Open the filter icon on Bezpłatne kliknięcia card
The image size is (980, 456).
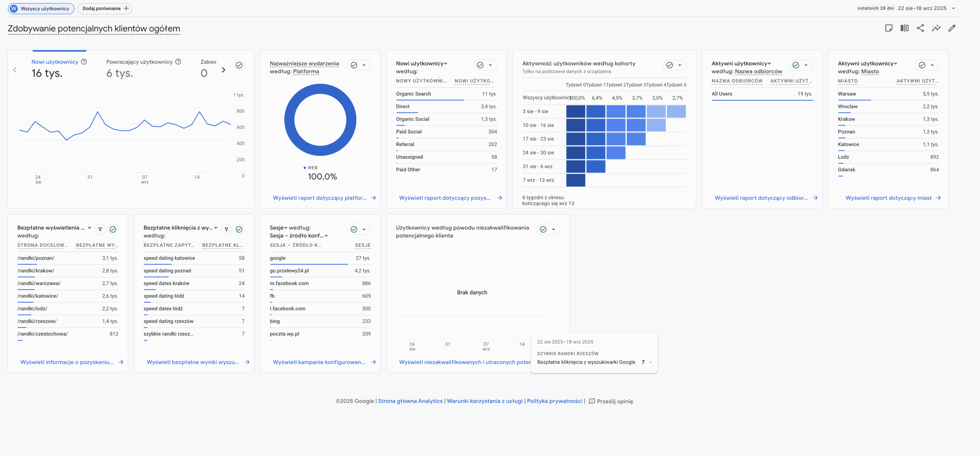tap(227, 229)
